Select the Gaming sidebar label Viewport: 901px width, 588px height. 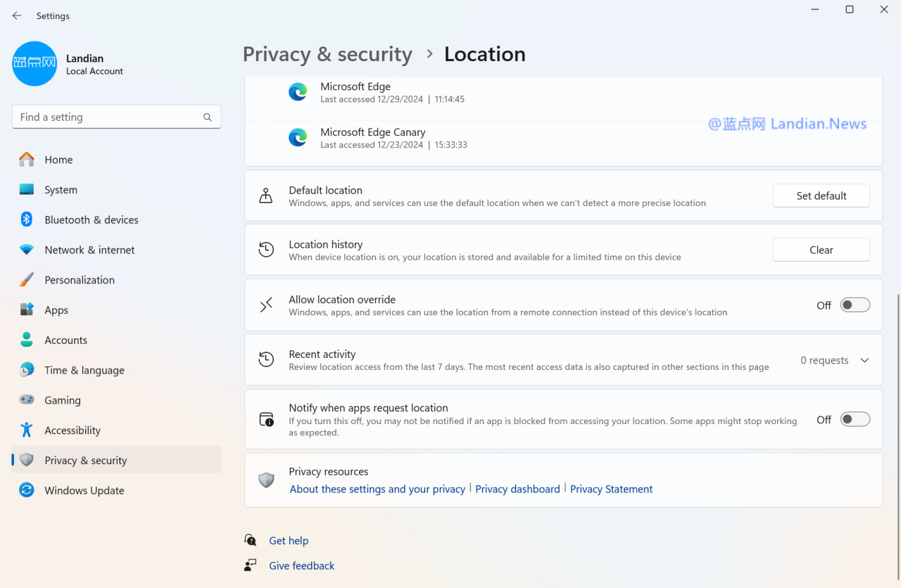click(x=63, y=400)
